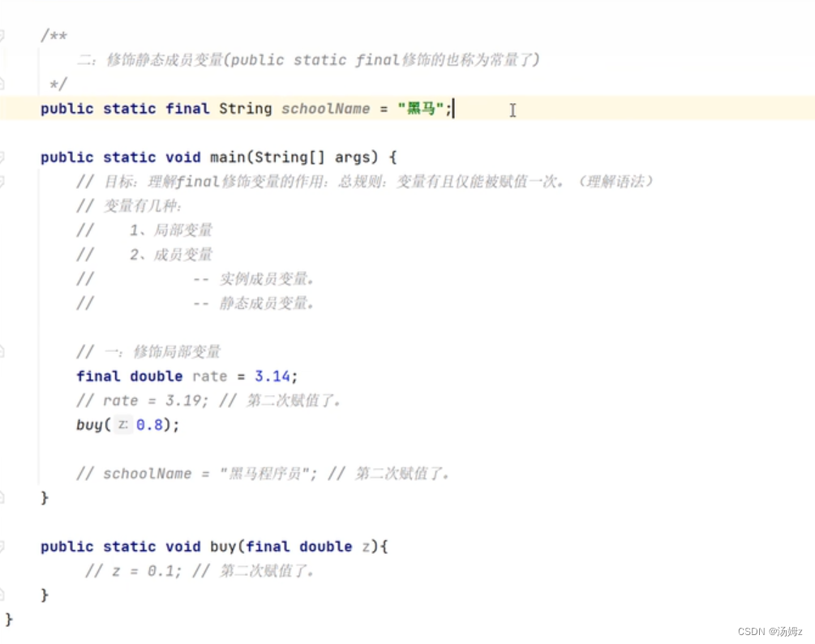Click the 'double' keyword before 'rate'
The width and height of the screenshot is (815, 644).
tap(157, 376)
